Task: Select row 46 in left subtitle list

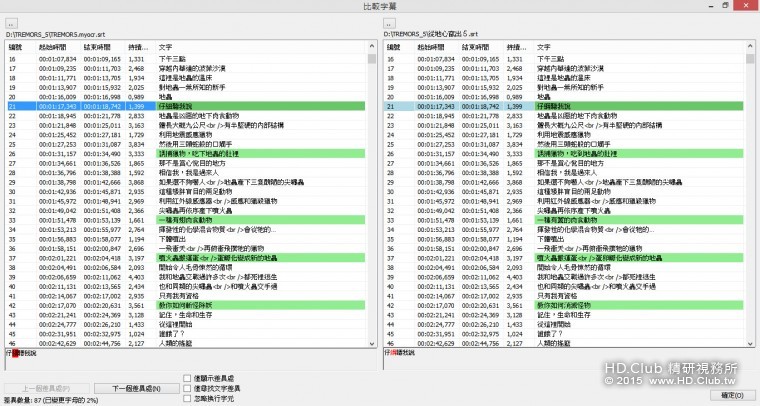Action: click(x=186, y=343)
